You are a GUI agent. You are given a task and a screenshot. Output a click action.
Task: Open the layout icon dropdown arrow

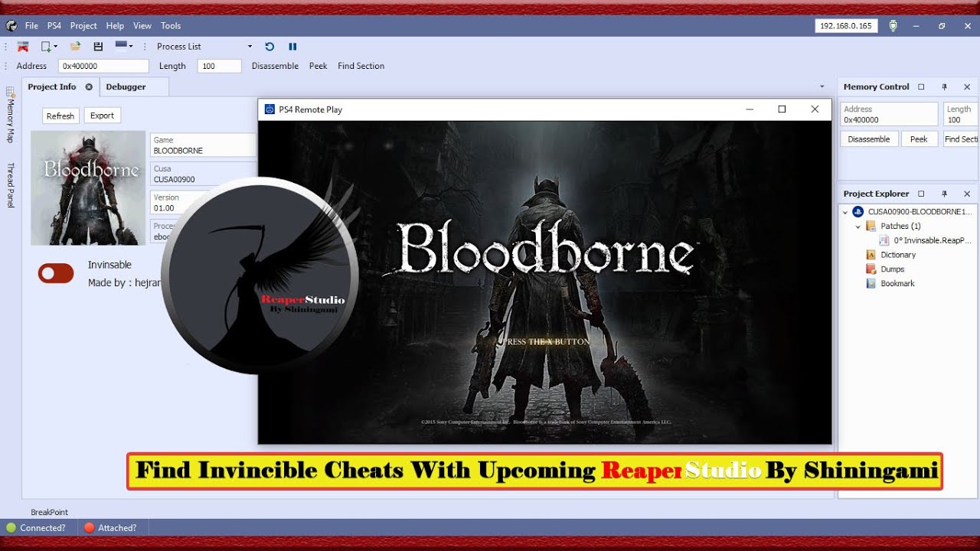[x=131, y=46]
